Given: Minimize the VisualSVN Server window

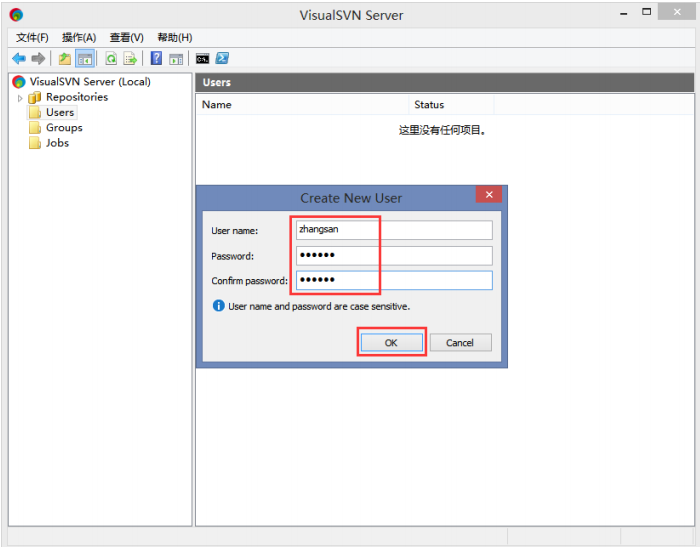Looking at the screenshot, I should 624,13.
